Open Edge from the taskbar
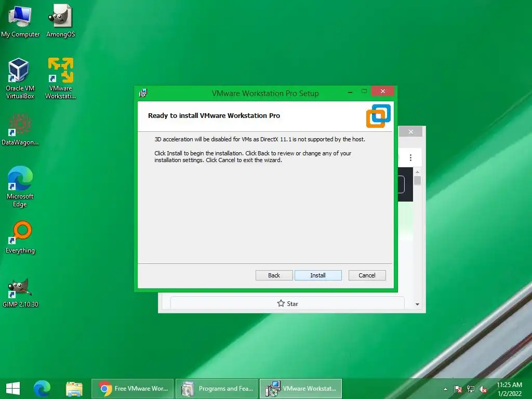 42,389
